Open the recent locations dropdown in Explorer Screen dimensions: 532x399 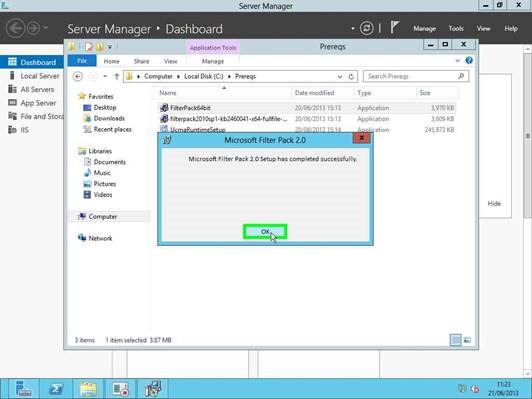point(105,76)
